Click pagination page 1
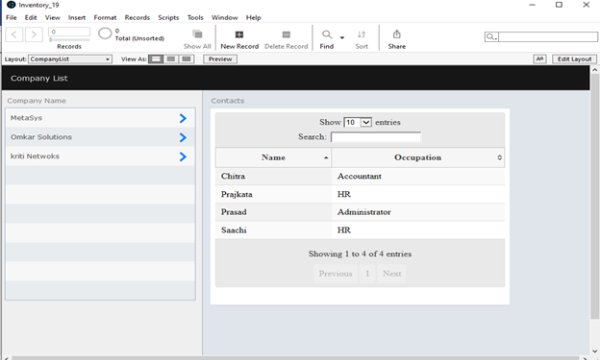The width and height of the screenshot is (600, 360). point(367,274)
